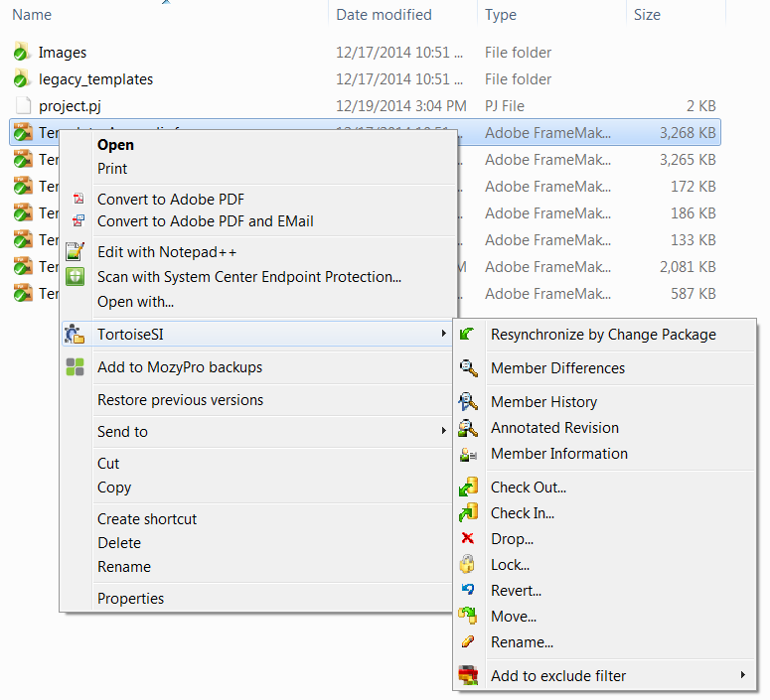Expand the Send to submenu arrow
Image resolution: width=770 pixels, height=700 pixels.
[x=443, y=432]
